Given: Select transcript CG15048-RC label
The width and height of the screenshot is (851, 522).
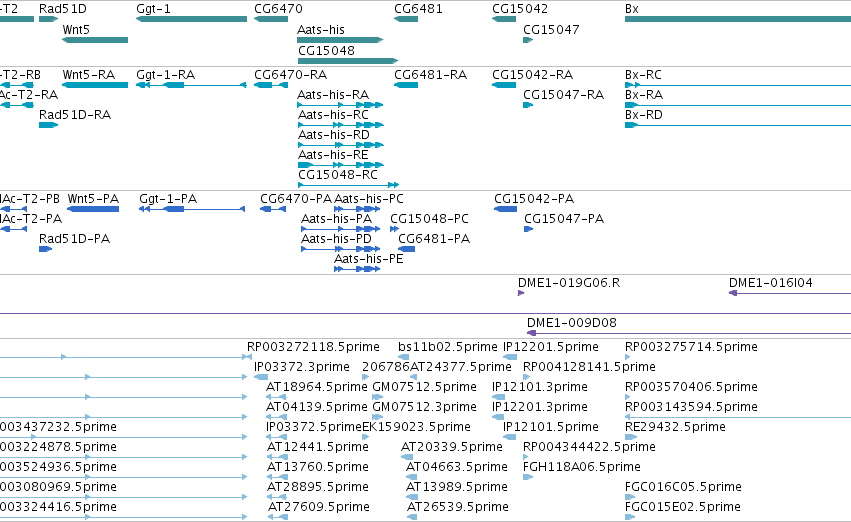Looking at the screenshot, I should pyautogui.click(x=338, y=175).
